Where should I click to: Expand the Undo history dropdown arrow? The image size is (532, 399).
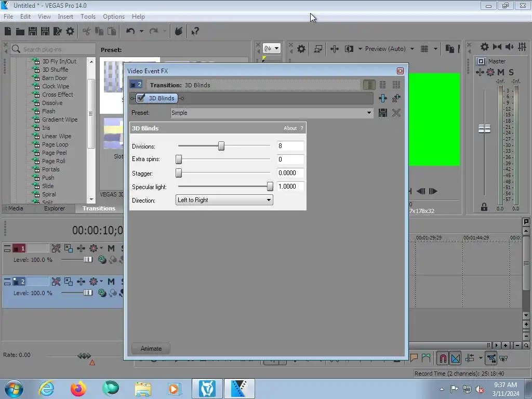[x=141, y=31]
